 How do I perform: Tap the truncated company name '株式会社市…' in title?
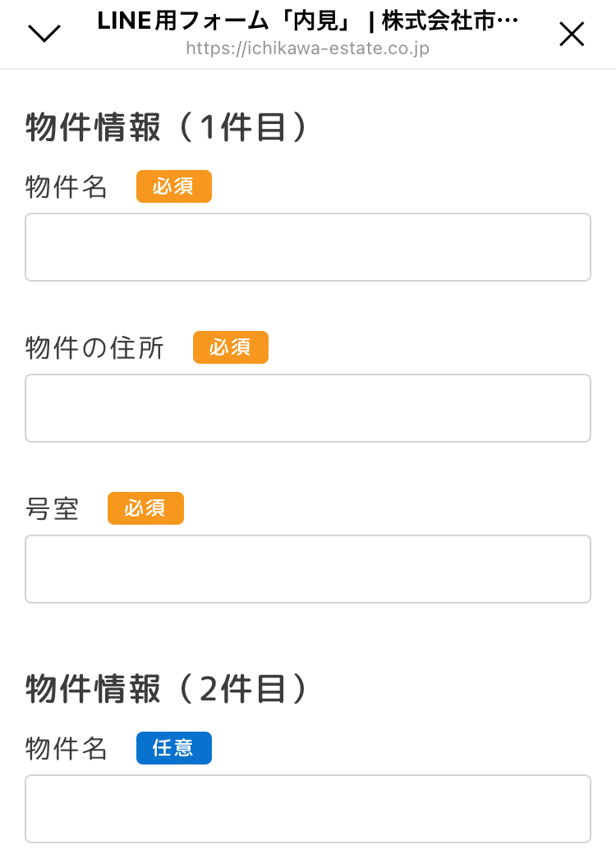tap(449, 21)
